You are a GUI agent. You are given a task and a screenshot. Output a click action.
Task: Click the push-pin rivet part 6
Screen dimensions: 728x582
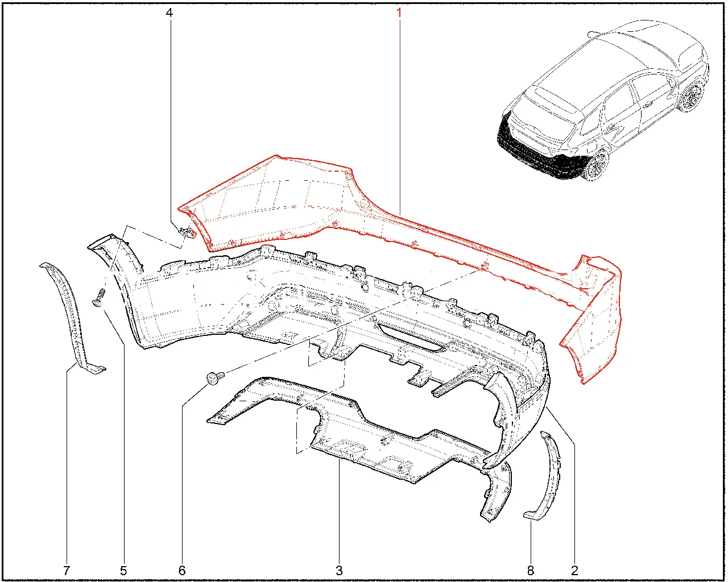click(x=213, y=377)
